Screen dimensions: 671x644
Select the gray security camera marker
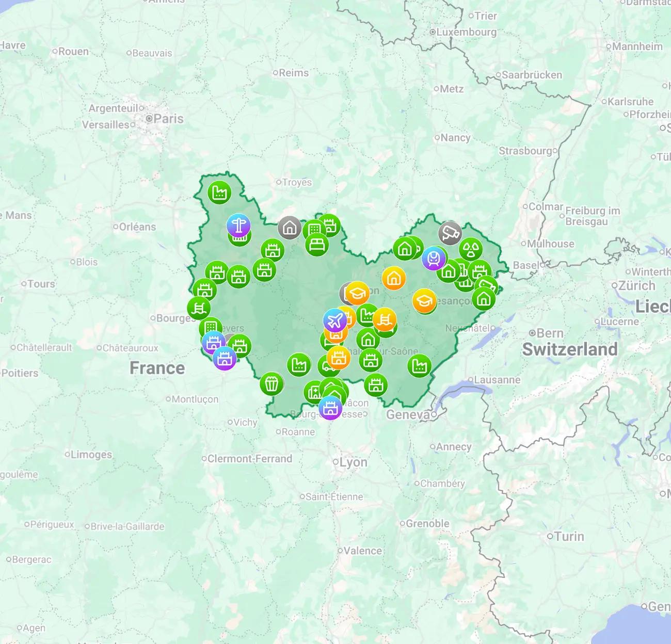[450, 233]
